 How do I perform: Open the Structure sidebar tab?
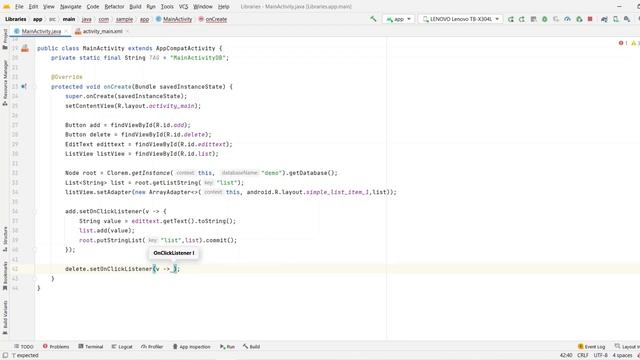(x=5, y=239)
